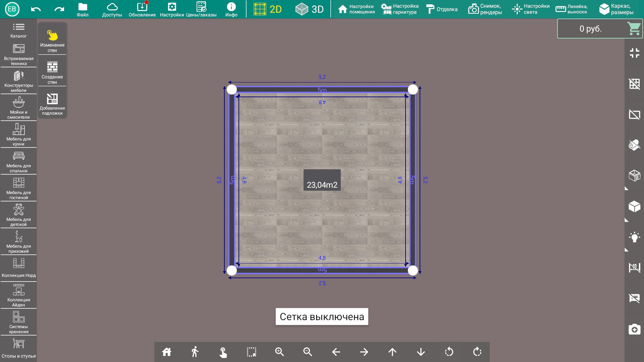Open Обновление menu
This screenshot has width=644, height=362.
point(142,9)
